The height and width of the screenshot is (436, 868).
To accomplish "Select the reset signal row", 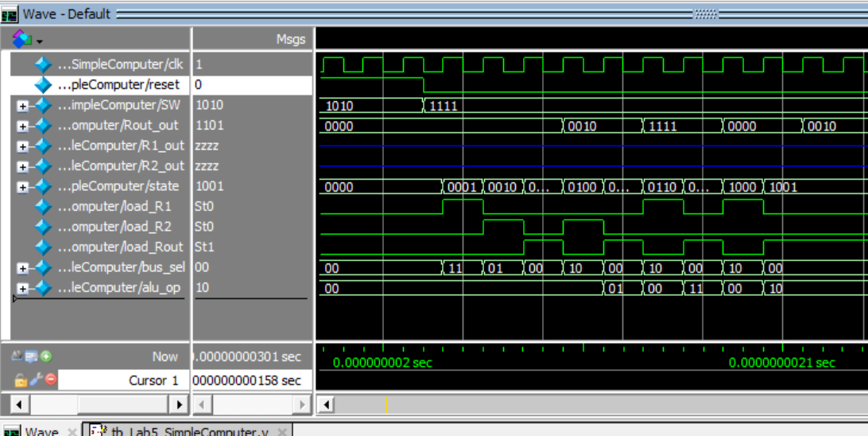I will pyautogui.click(x=119, y=84).
